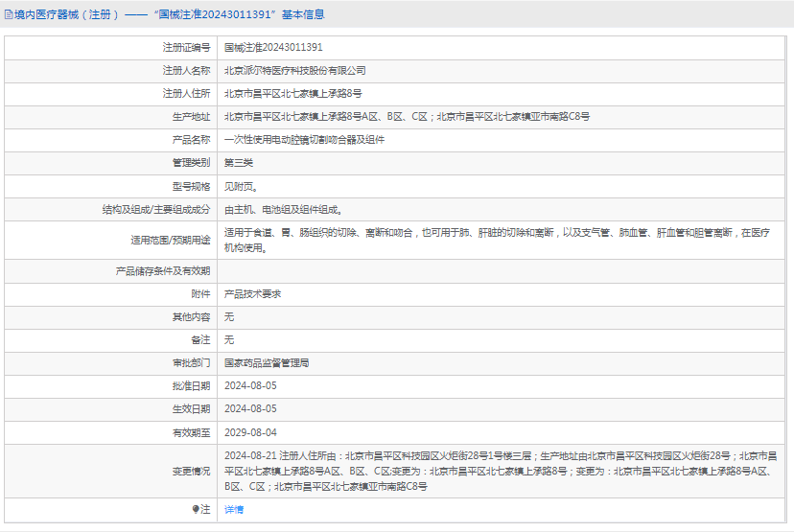This screenshot has height=532, width=794.
Task: Select approval department 国家药品监督管理局
Action: pyautogui.click(x=267, y=363)
